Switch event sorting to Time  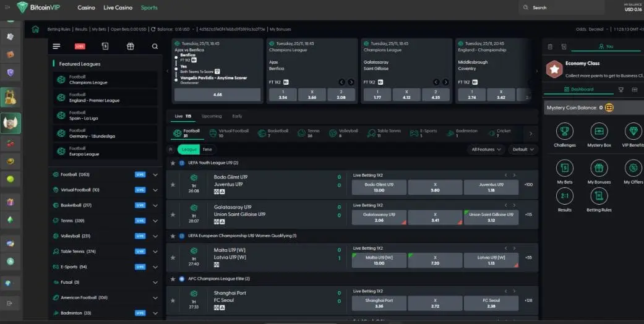coord(207,150)
